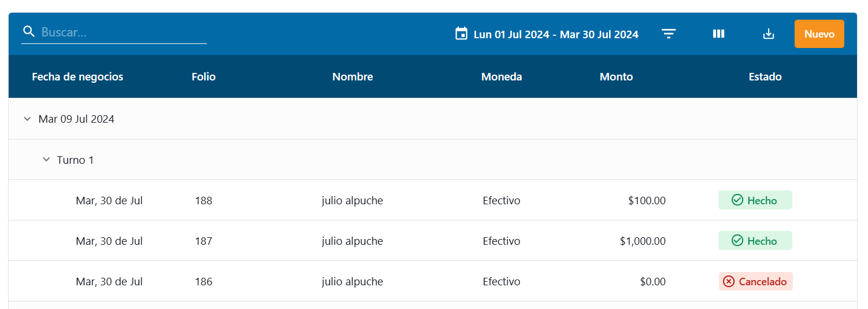Select the row with folio 187
The width and height of the screenshot is (868, 309).
[352, 241]
